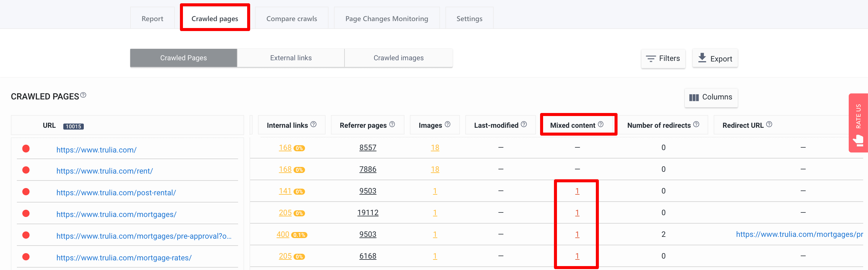Open images count 1 for post-rental row

(435, 191)
